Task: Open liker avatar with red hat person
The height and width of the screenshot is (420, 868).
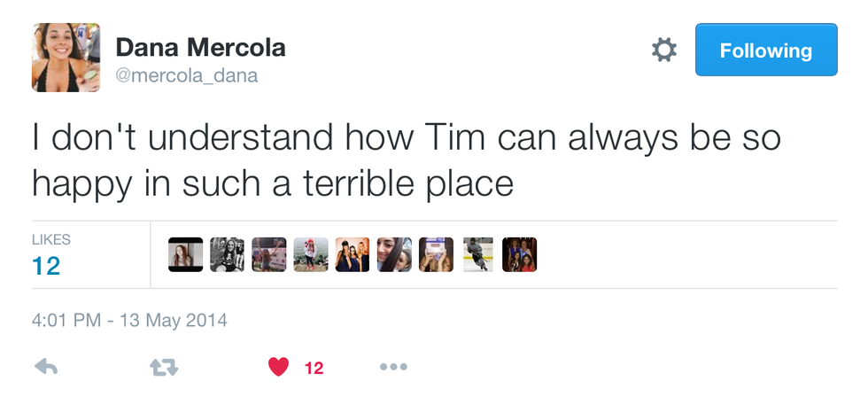Action: [x=311, y=255]
